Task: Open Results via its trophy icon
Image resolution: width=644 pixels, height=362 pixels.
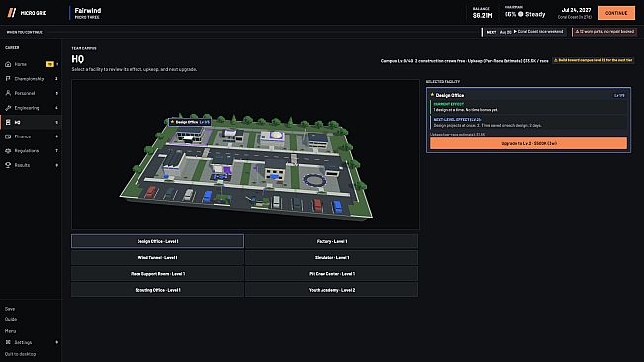Action: point(8,165)
